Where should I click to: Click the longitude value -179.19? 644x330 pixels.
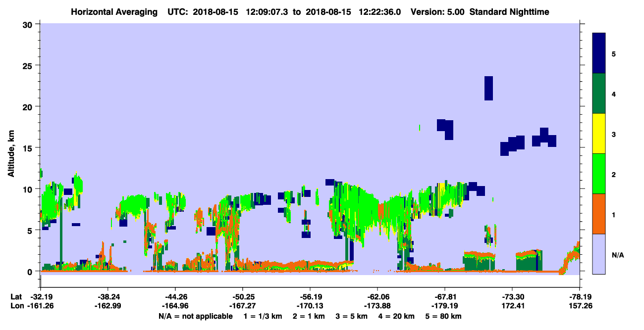click(x=444, y=306)
